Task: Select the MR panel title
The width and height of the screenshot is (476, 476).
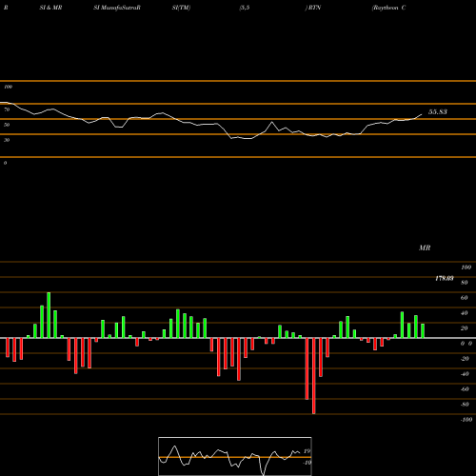Action: pos(425,248)
